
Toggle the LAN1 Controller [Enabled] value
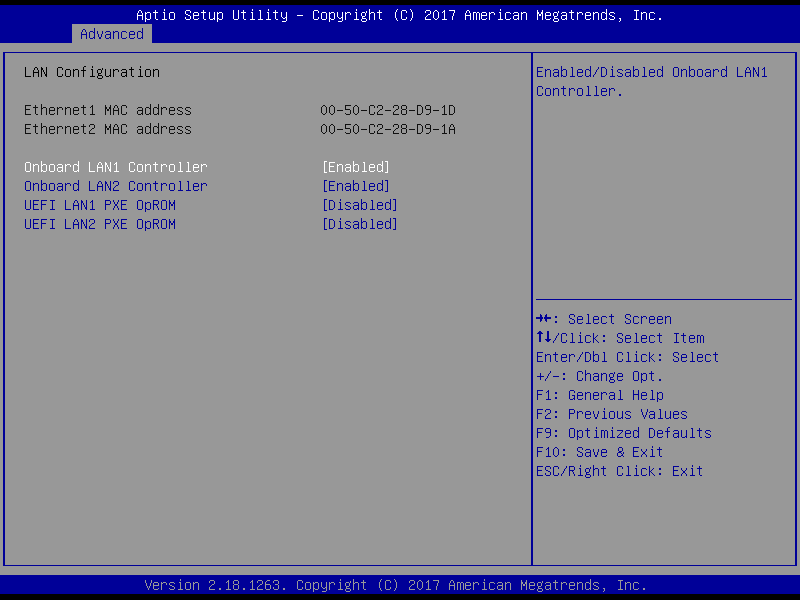(x=355, y=167)
